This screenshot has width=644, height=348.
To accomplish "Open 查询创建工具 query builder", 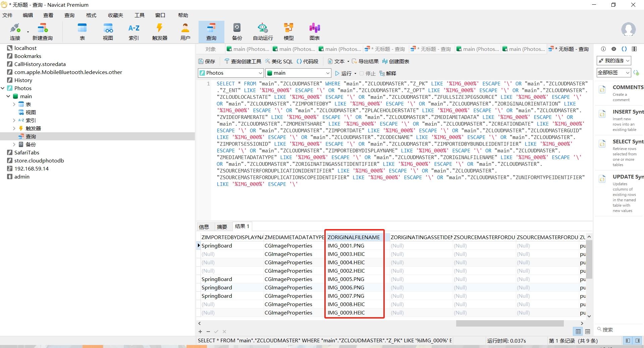I will (x=243, y=61).
